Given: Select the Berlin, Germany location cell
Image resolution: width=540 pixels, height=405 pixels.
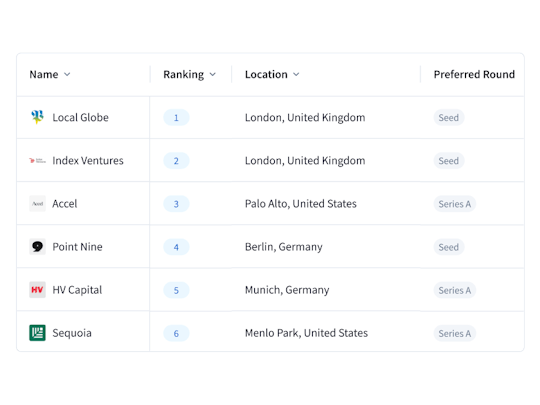Looking at the screenshot, I should 284,247.
